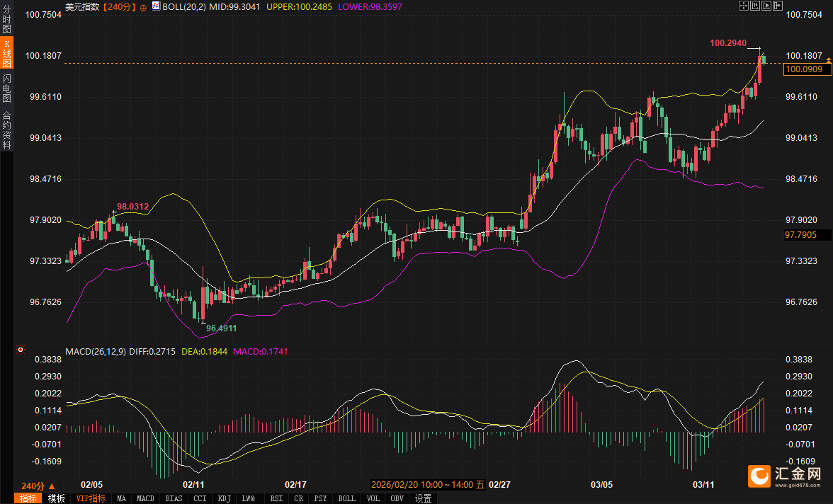Click the chart play-forward icon at top right
The width and height of the screenshot is (833, 504).
click(766, 6)
